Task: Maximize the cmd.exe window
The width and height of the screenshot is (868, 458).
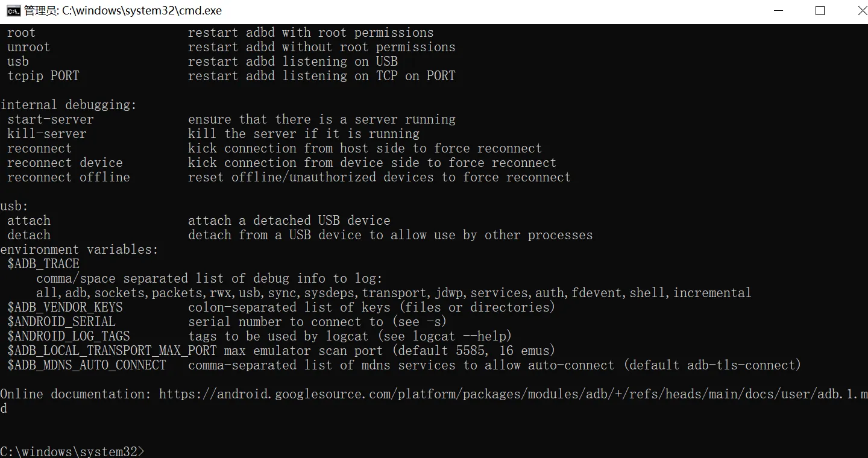Action: coord(819,11)
